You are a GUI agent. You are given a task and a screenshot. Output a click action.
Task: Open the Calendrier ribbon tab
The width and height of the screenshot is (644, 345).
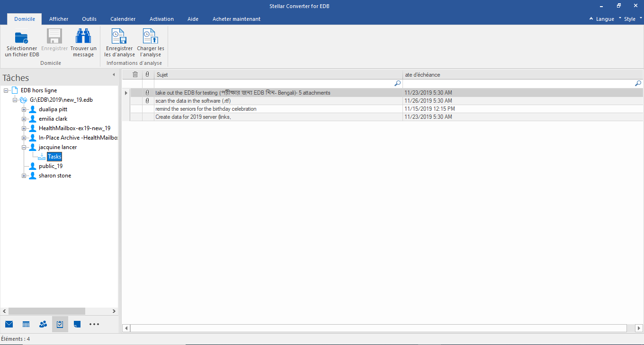point(123,19)
